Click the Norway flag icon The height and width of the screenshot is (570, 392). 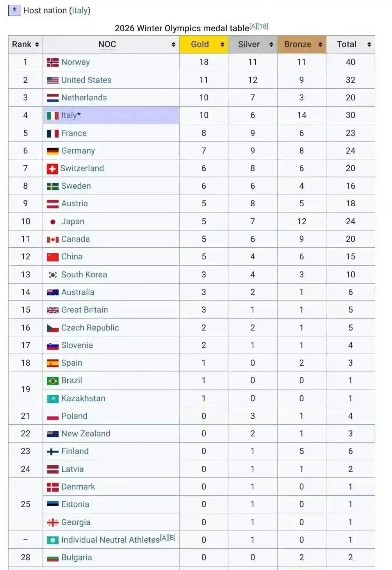[x=53, y=62]
